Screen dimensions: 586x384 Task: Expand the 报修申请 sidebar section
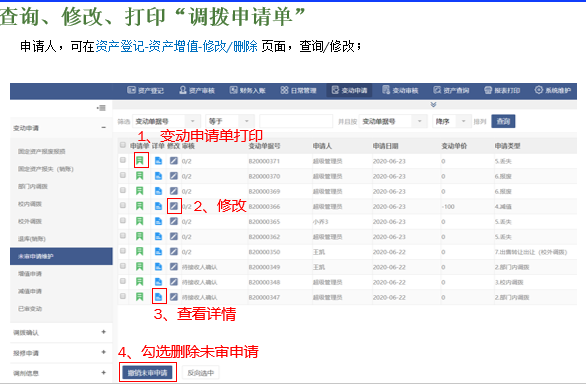coord(104,352)
